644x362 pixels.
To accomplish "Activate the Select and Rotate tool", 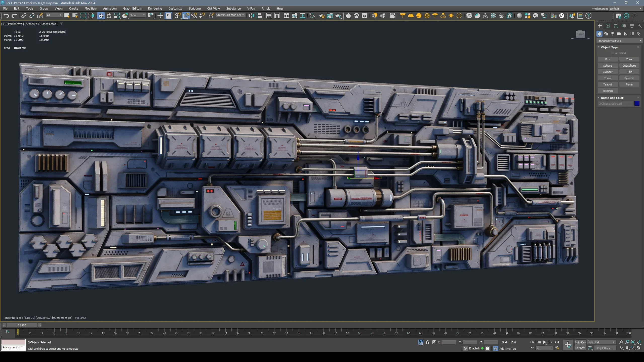I will (x=109, y=16).
